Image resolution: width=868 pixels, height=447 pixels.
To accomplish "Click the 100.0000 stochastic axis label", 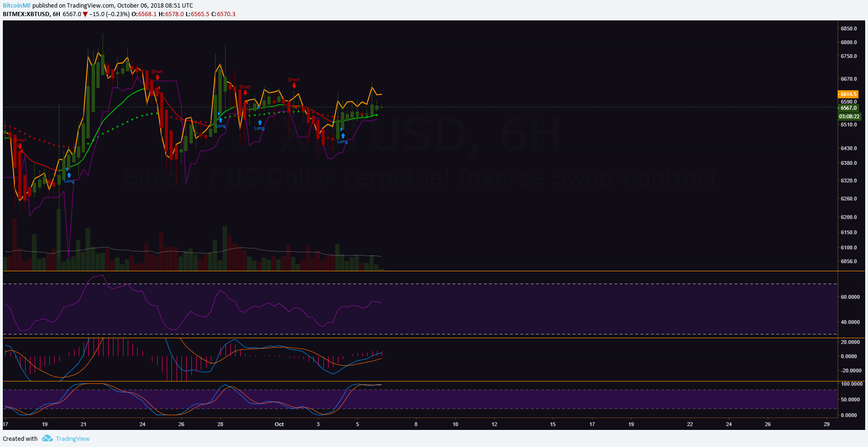I will pos(851,384).
